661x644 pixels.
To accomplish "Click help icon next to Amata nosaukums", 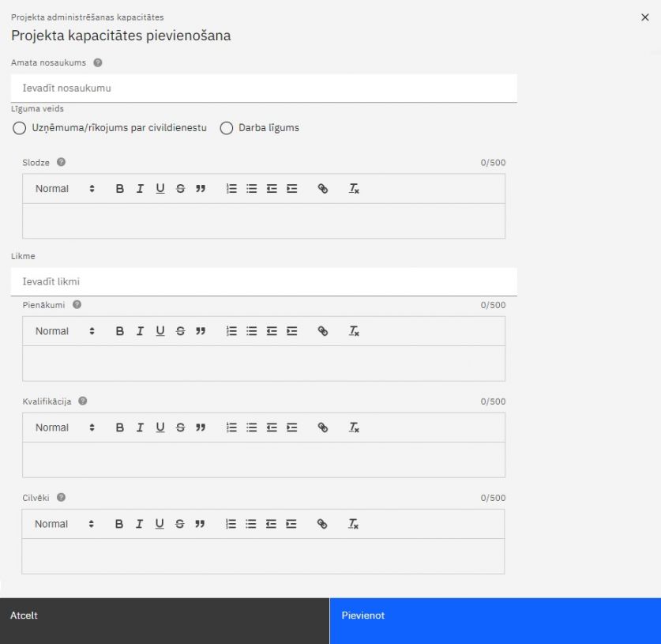I will [98, 62].
